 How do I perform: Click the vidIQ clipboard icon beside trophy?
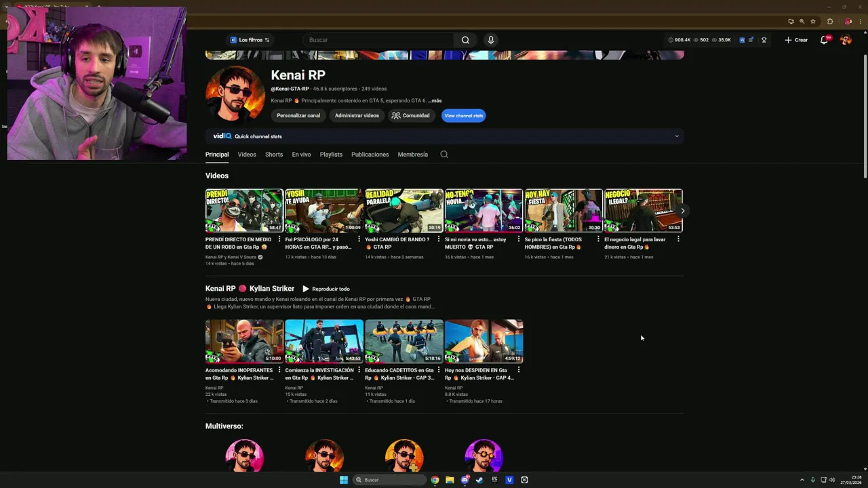click(x=751, y=40)
